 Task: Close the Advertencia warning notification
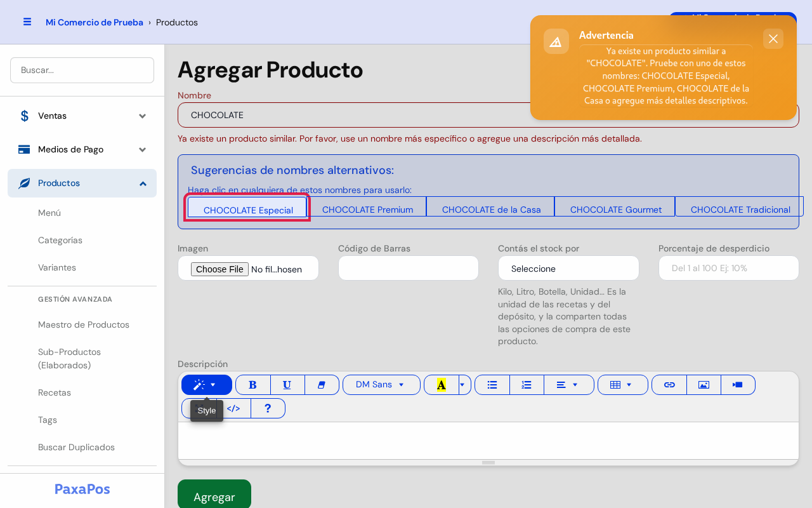773,39
